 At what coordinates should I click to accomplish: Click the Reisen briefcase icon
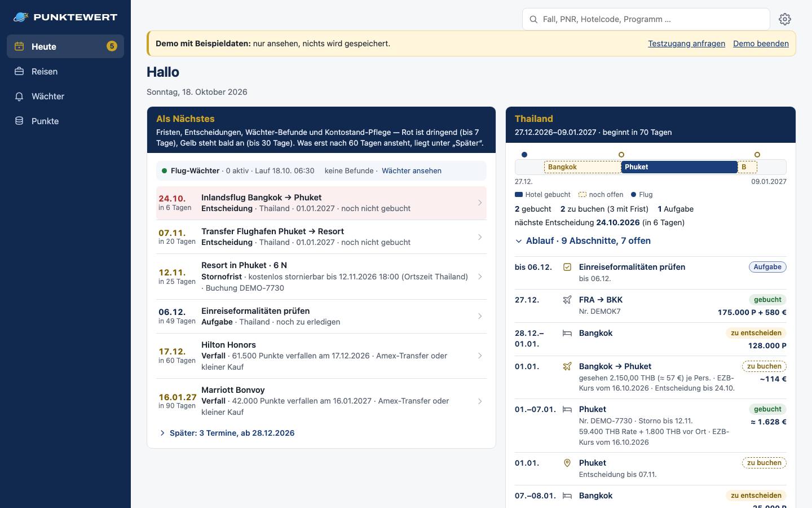(x=19, y=72)
